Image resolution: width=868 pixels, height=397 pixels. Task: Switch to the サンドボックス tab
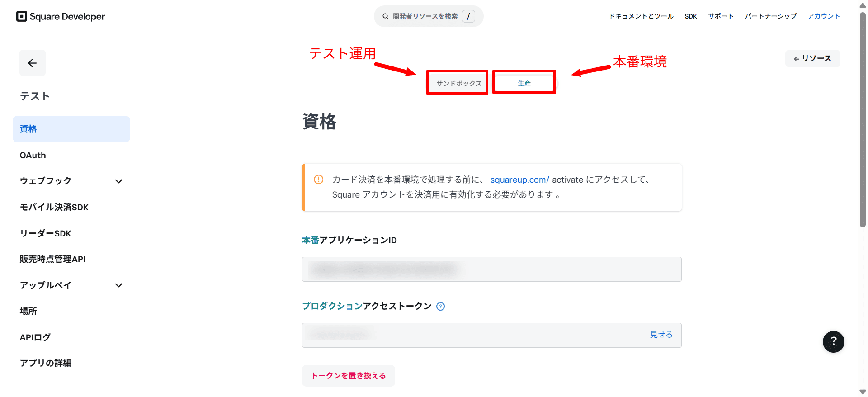pyautogui.click(x=458, y=83)
